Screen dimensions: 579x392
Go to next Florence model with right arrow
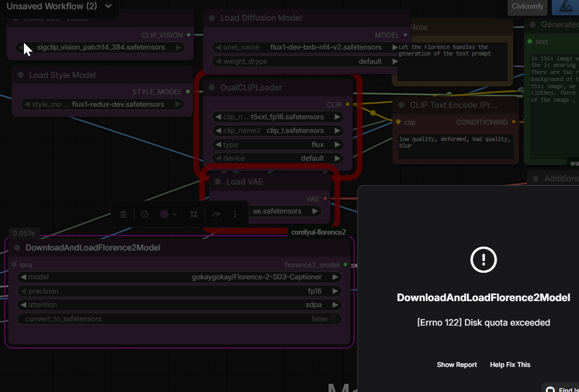coord(335,277)
